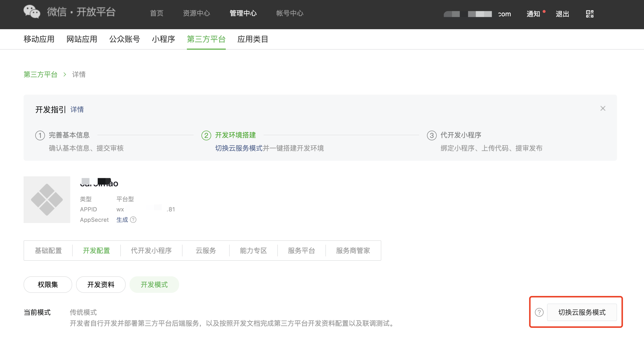Screen dimensions: 644x359
Task: Select the 权限集 pill button
Action: pos(48,284)
